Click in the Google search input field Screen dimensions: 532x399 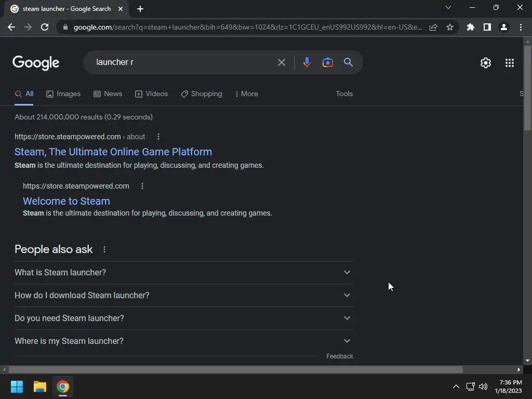click(x=183, y=62)
